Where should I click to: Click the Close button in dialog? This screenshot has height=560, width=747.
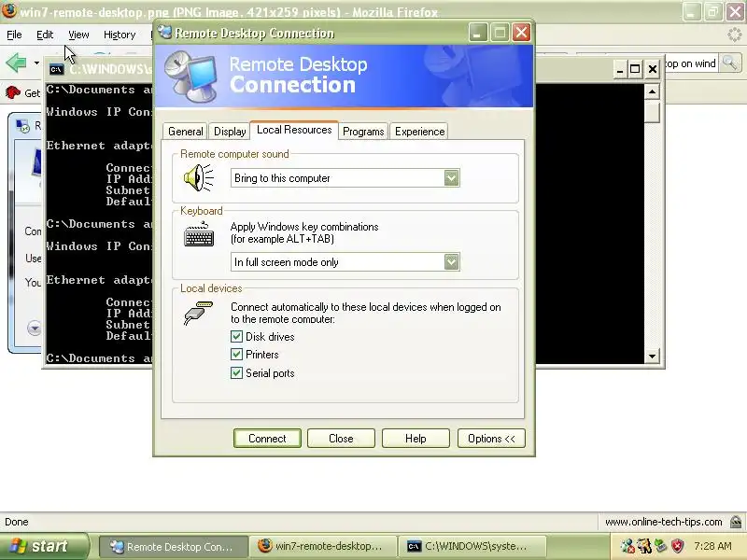pyautogui.click(x=341, y=438)
